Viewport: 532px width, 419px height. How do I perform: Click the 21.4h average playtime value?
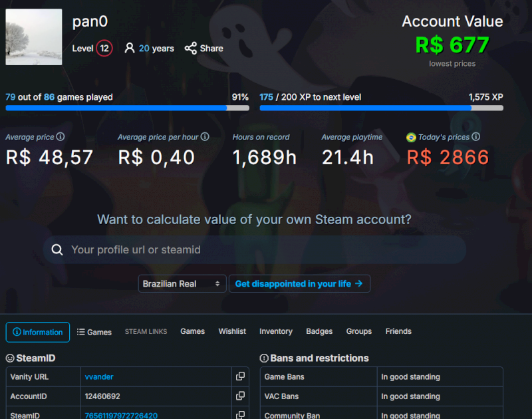point(347,158)
